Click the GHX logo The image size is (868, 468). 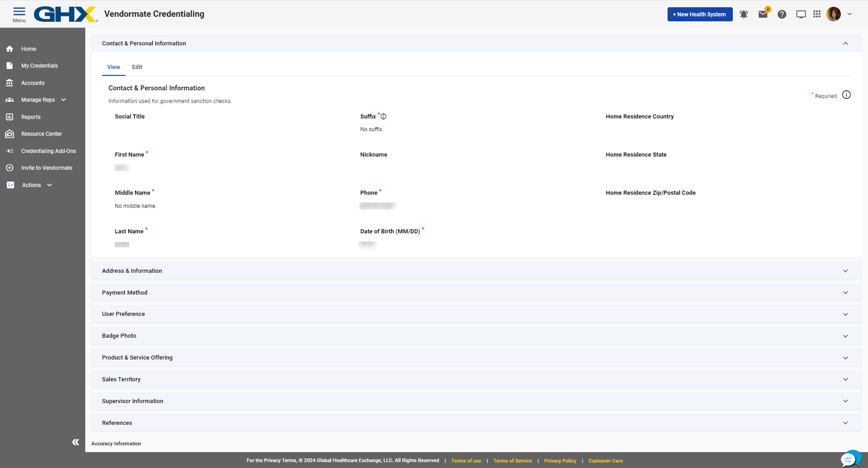coord(66,14)
